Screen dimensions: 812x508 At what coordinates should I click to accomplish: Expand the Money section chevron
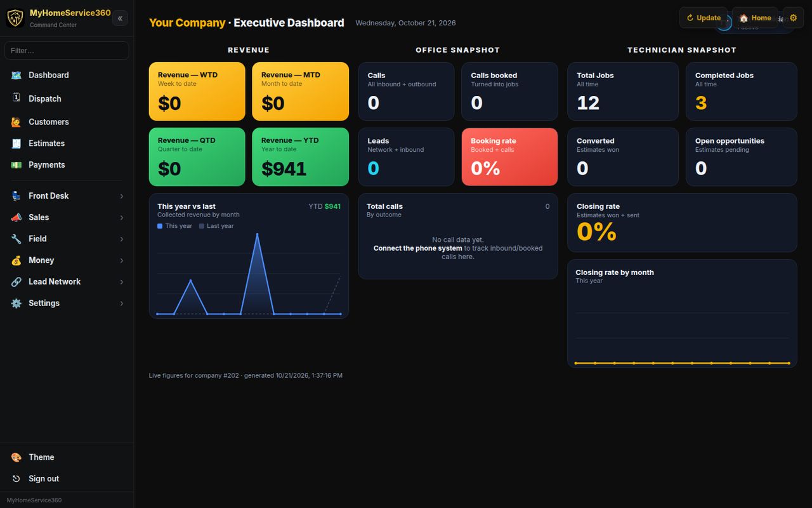point(122,260)
